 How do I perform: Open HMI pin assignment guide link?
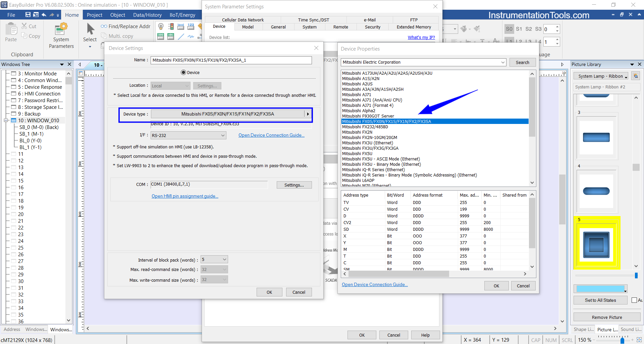185,196
